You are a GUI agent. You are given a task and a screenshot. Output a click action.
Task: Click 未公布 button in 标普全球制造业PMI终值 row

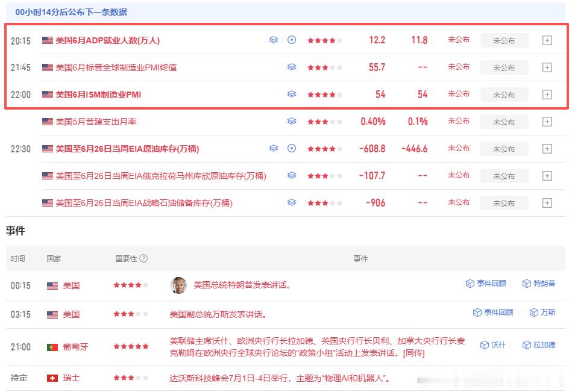504,67
